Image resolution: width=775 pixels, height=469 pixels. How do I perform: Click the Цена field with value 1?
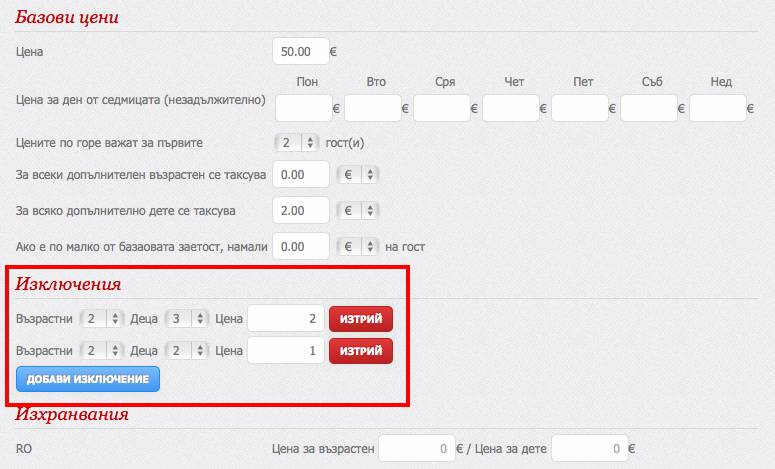[286, 350]
